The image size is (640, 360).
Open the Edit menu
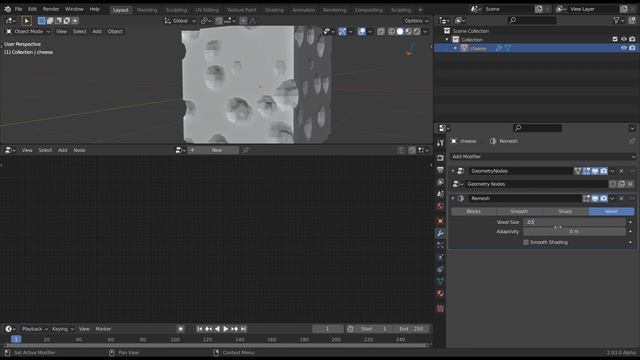[x=32, y=9]
